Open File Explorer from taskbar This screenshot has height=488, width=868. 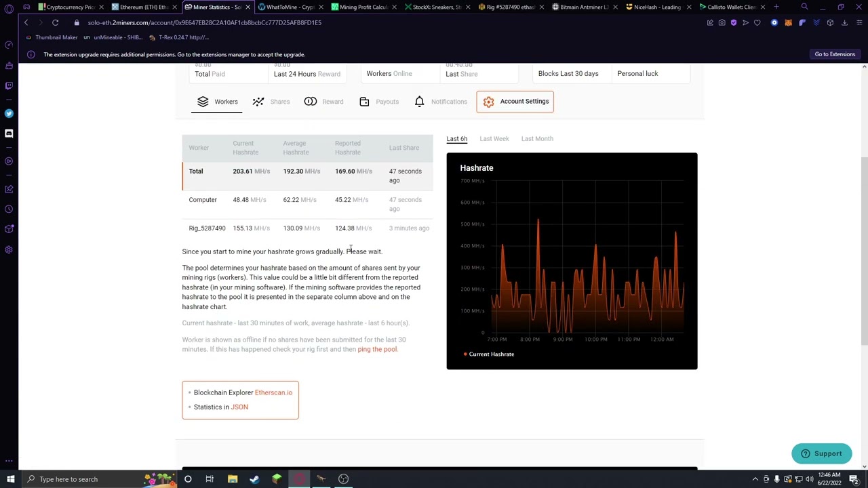click(233, 479)
